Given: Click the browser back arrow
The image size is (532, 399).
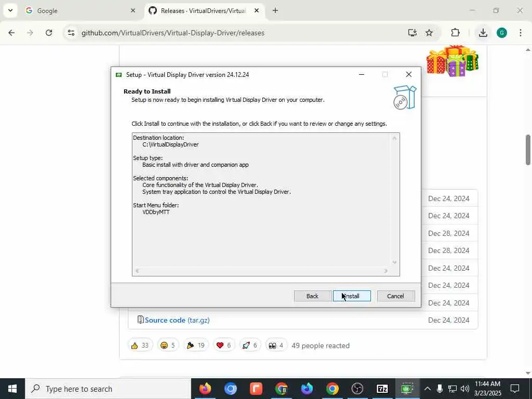Looking at the screenshot, I should click(11, 33).
